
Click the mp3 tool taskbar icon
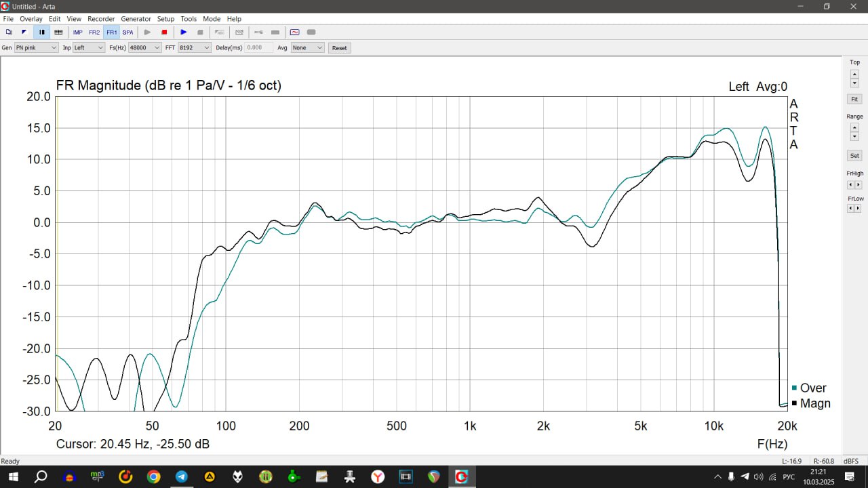97,476
